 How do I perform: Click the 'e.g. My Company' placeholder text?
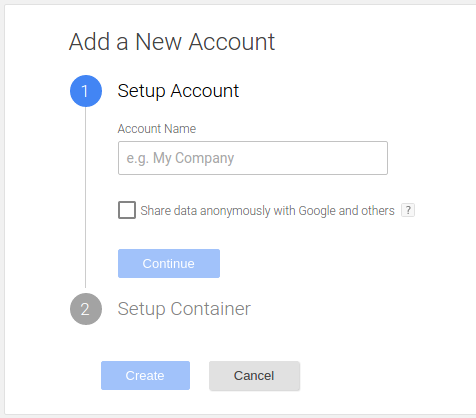click(x=180, y=158)
